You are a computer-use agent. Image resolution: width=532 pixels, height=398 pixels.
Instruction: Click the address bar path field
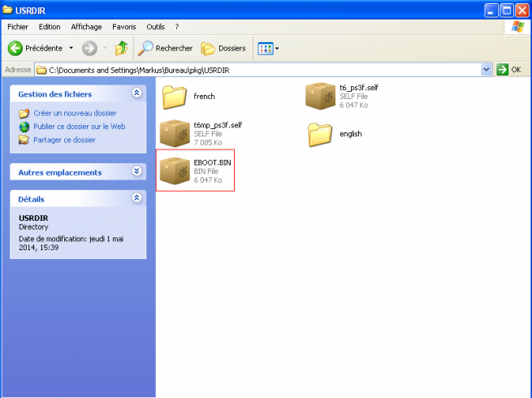point(260,70)
